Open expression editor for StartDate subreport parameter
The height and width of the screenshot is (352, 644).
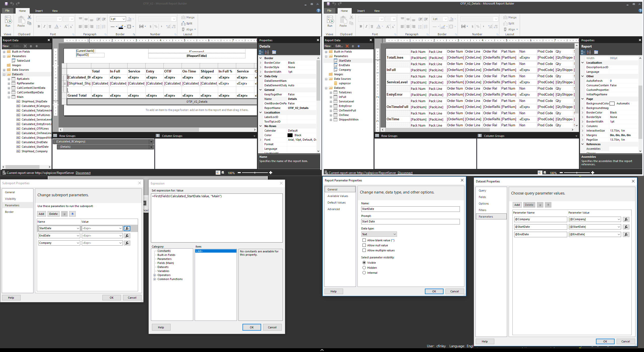coord(127,228)
